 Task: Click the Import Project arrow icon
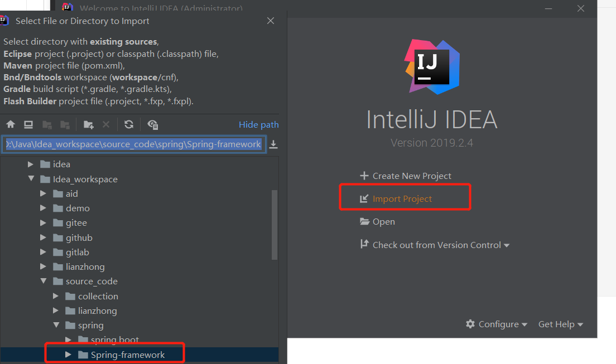coord(364,198)
